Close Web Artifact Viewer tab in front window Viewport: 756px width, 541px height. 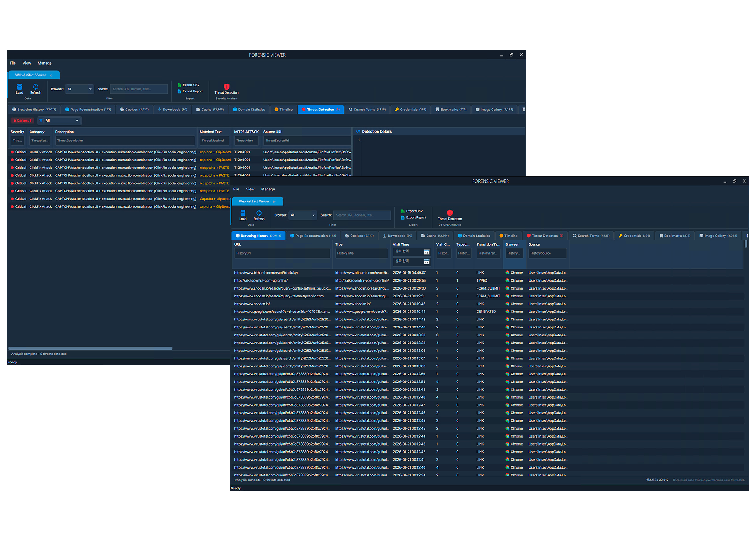(274, 202)
